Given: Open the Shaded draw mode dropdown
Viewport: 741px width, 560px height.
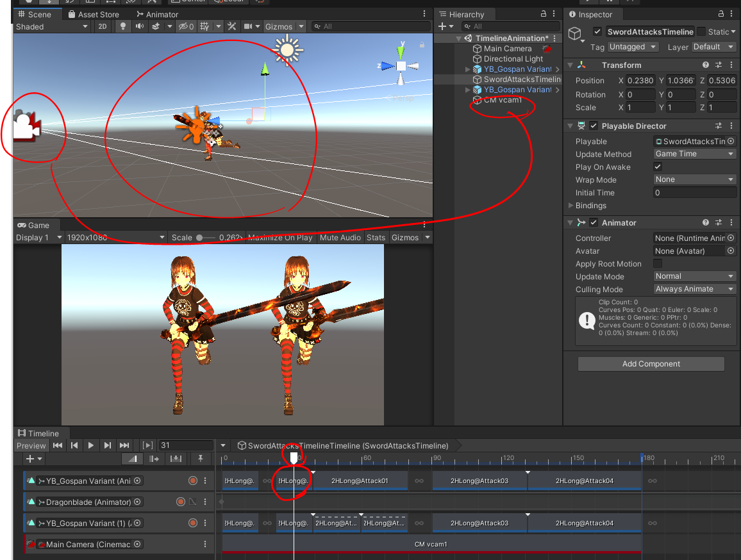Looking at the screenshot, I should [x=51, y=26].
